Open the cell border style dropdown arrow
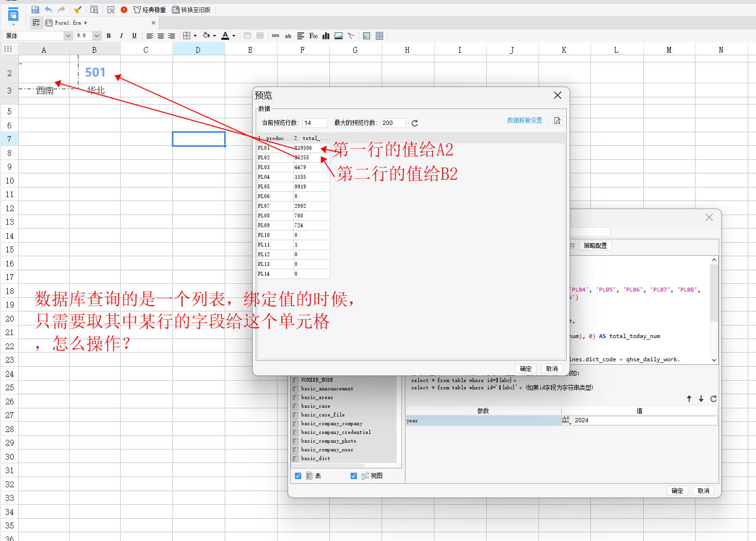This screenshot has height=541, width=756. [195, 36]
